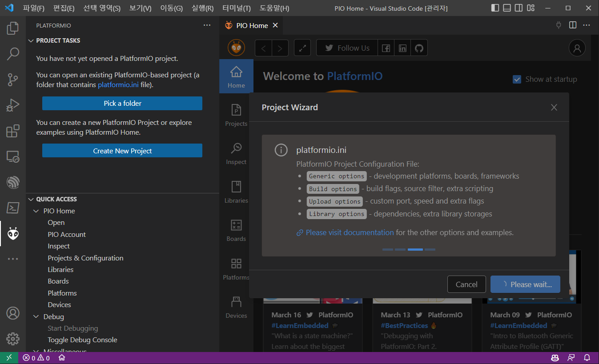Open the ESP-IDF Explorer icon in activity bar
The image size is (599, 364).
point(13,182)
